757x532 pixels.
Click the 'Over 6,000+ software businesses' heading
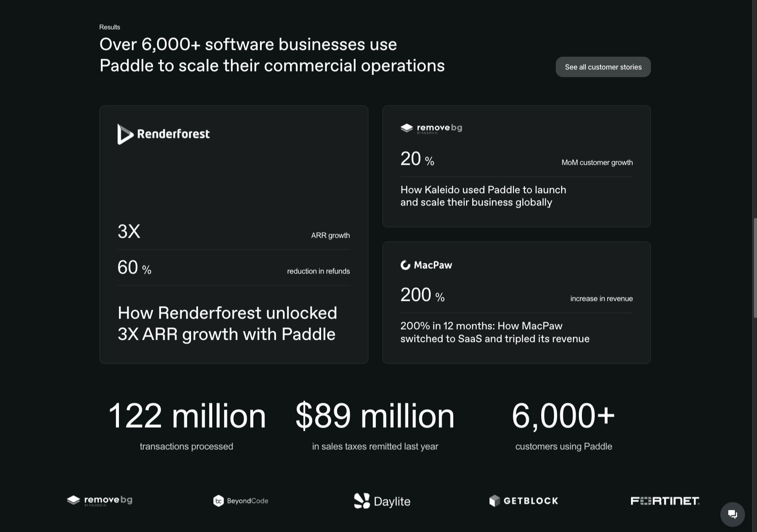[272, 55]
